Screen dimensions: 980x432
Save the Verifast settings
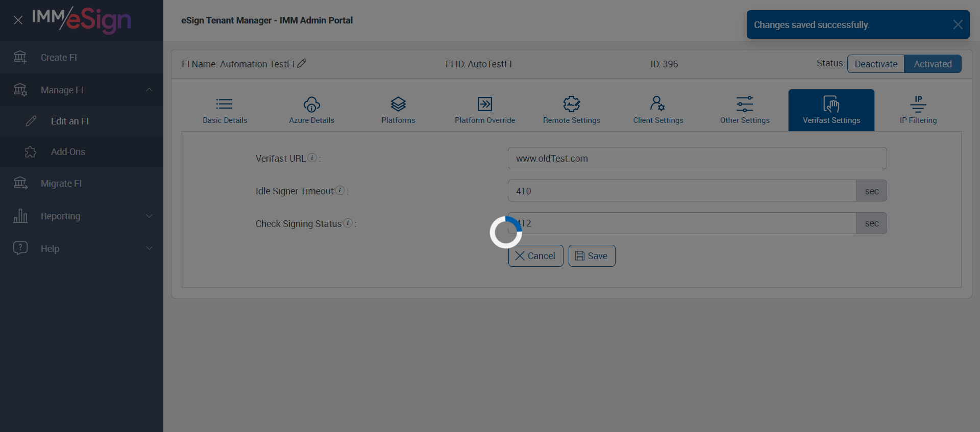tap(592, 256)
